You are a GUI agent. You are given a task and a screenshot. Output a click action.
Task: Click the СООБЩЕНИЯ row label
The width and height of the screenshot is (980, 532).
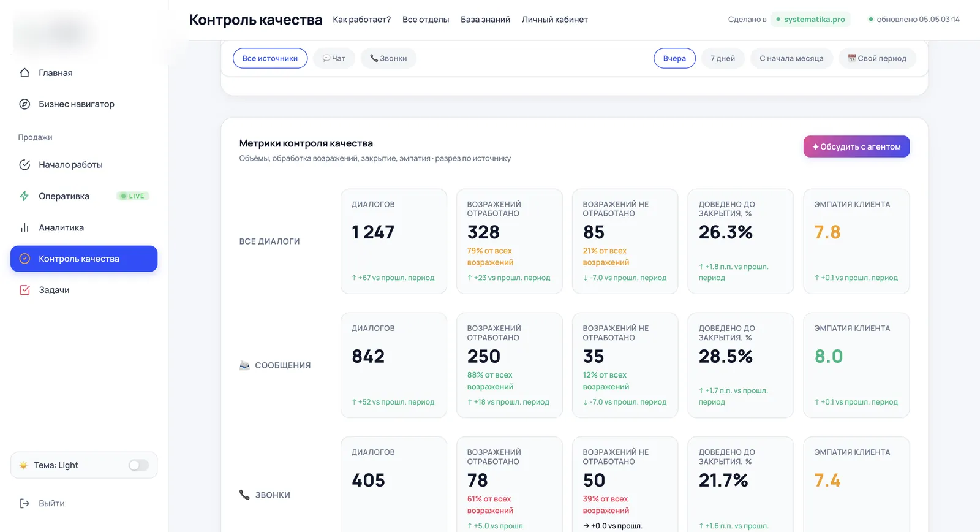click(283, 365)
